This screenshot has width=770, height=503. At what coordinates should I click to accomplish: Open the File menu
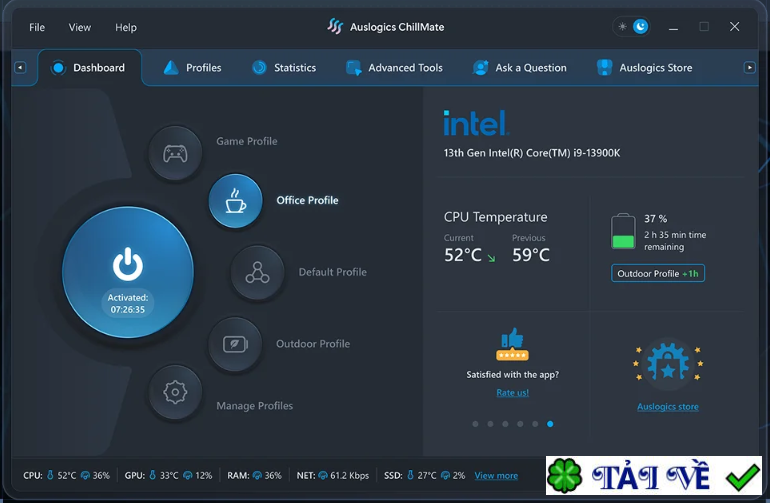pyautogui.click(x=37, y=28)
